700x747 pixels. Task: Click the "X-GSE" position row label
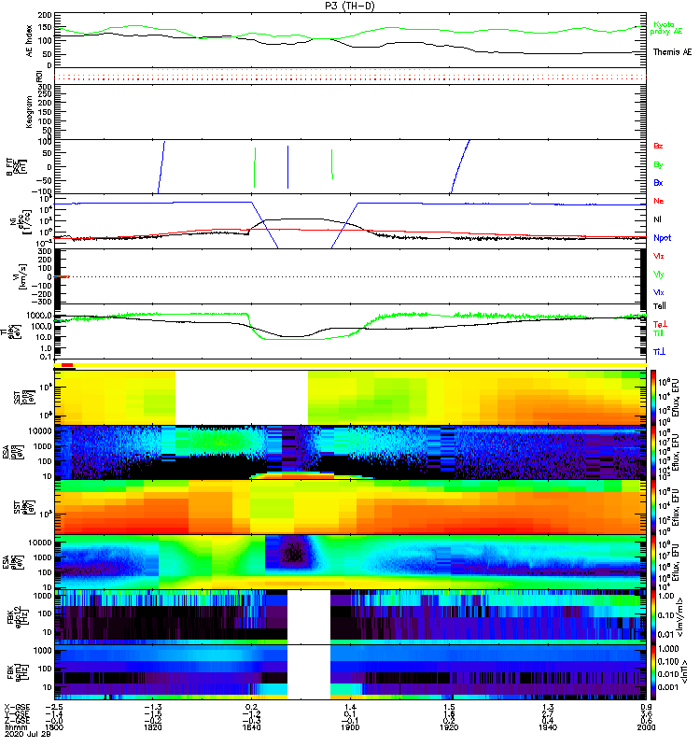[17, 707]
